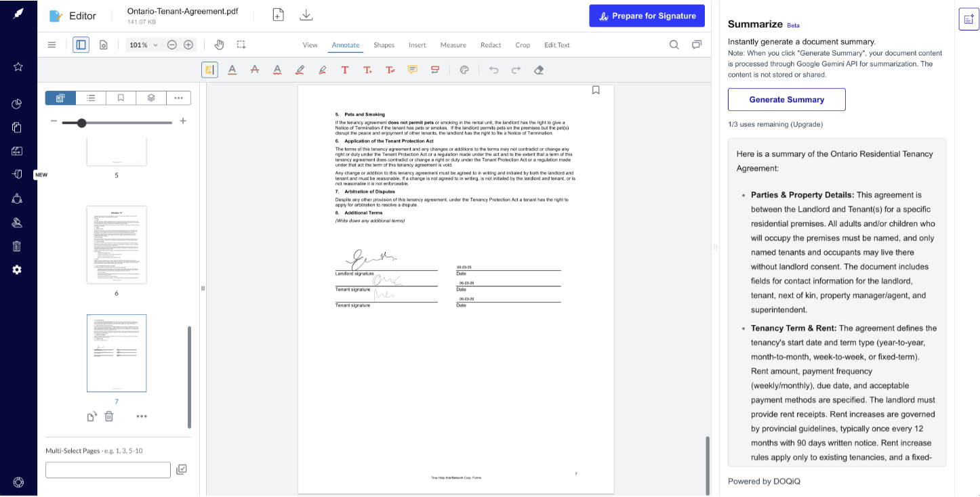
Task: Select the sticky note comment tool
Action: click(x=413, y=70)
